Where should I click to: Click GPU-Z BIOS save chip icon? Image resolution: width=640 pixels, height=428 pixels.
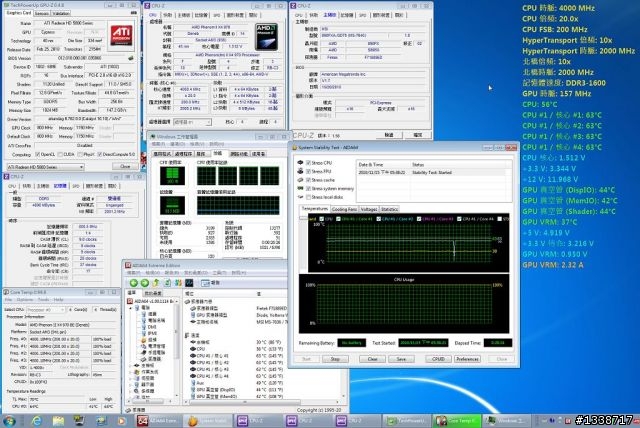131,58
